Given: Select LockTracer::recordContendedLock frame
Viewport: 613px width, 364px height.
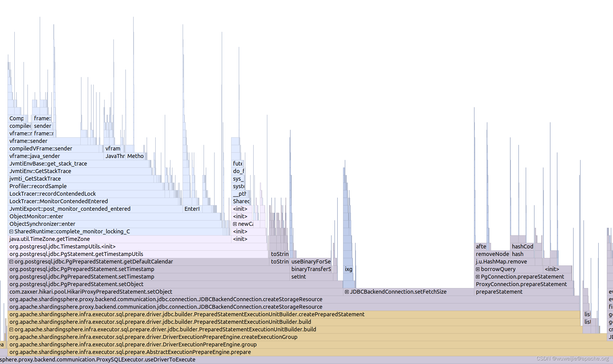Looking at the screenshot, I should (x=86, y=194).
